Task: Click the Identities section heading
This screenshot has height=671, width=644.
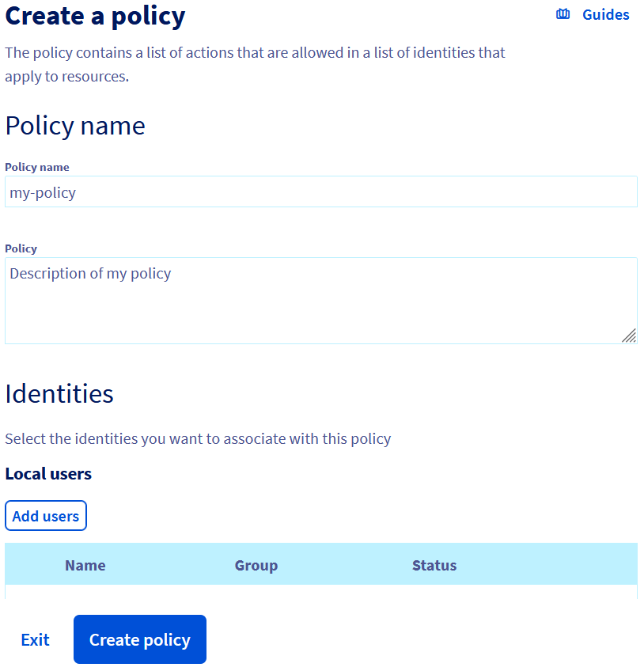Action: click(59, 393)
